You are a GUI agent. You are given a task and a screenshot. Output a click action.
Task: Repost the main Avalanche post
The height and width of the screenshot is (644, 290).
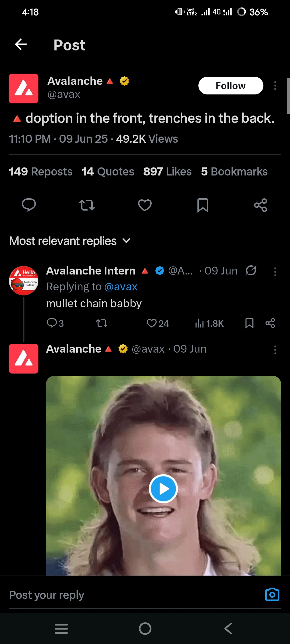(87, 205)
